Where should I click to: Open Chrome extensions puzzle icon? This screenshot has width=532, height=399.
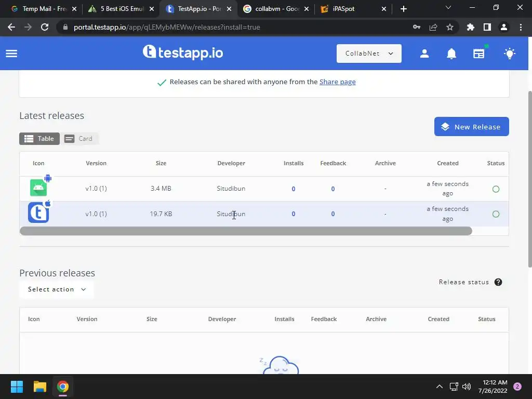[x=471, y=27]
